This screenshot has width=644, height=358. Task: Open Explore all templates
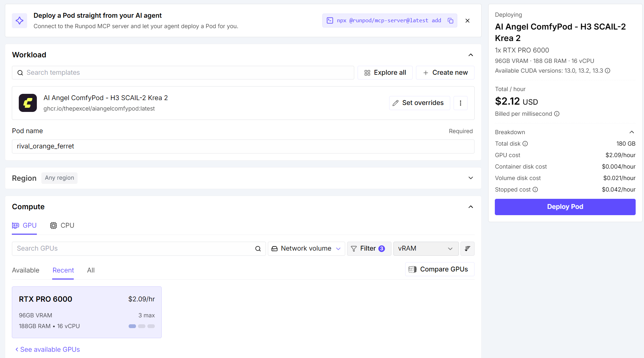click(x=385, y=73)
